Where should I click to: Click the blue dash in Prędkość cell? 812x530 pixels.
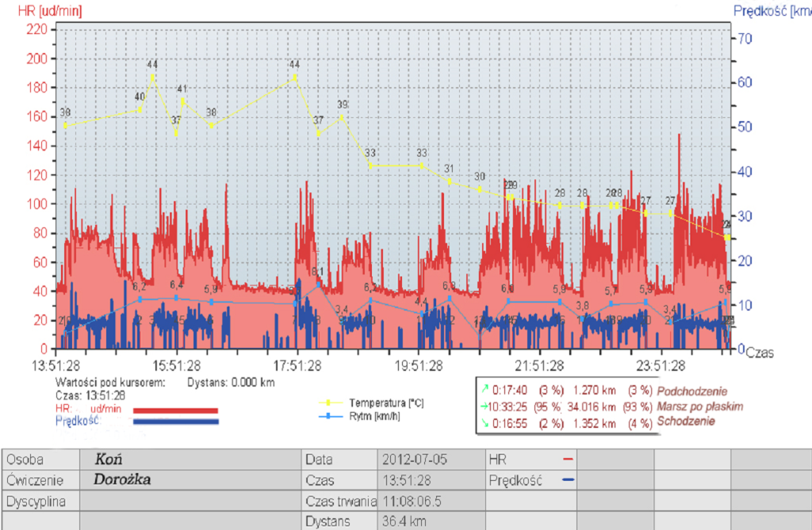(567, 480)
